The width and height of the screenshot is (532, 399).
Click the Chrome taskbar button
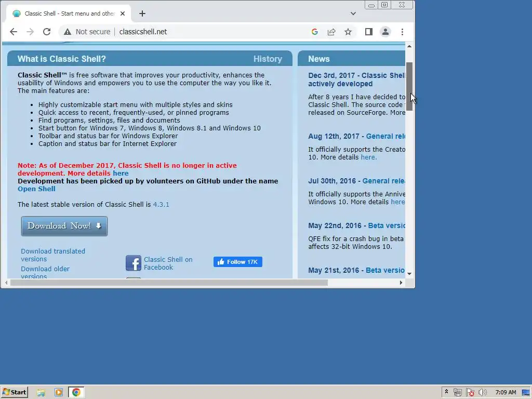(x=76, y=393)
